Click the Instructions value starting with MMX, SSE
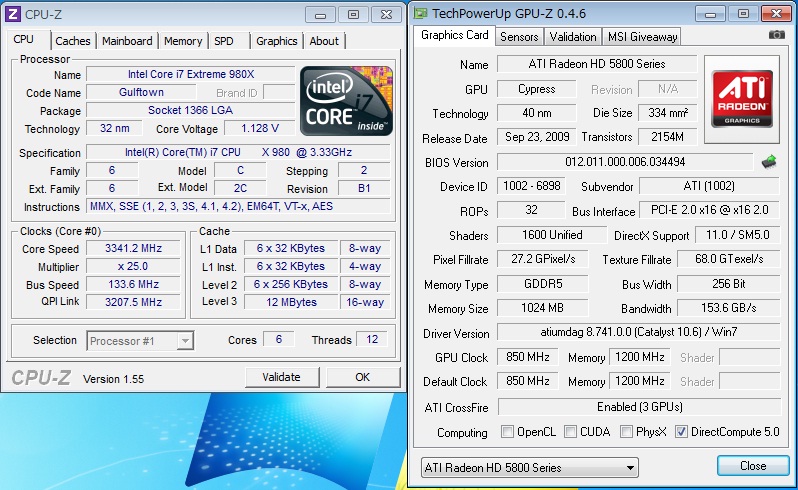This screenshot has width=798, height=490. (238, 206)
